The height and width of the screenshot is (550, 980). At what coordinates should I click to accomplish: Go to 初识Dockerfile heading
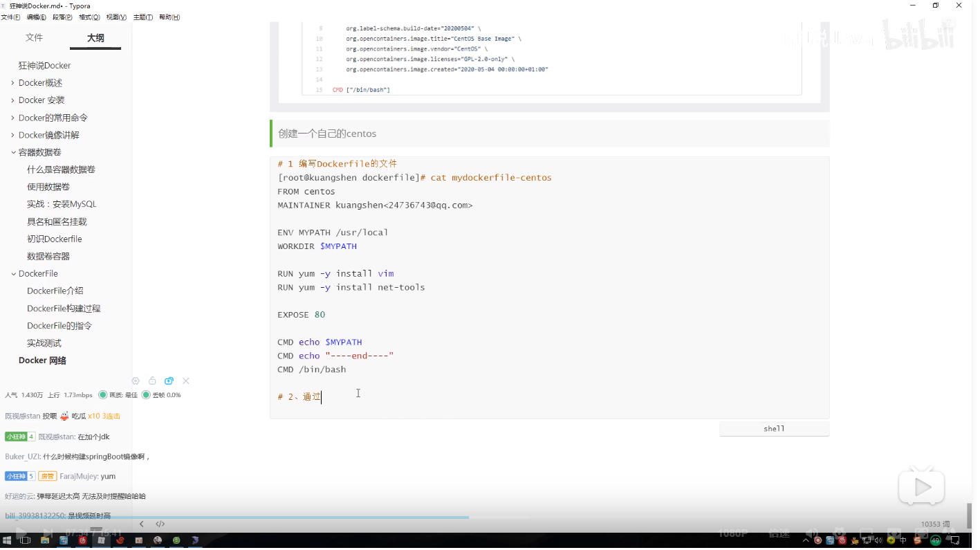click(x=55, y=239)
